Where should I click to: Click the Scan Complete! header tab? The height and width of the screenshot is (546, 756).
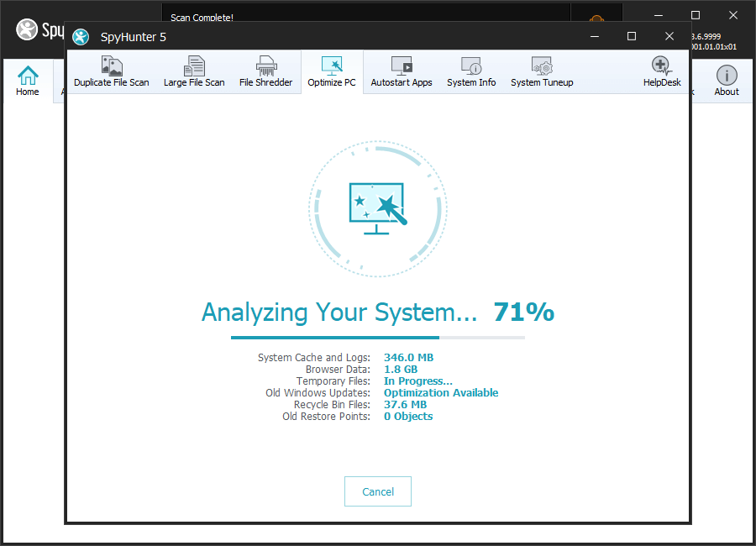point(202,18)
